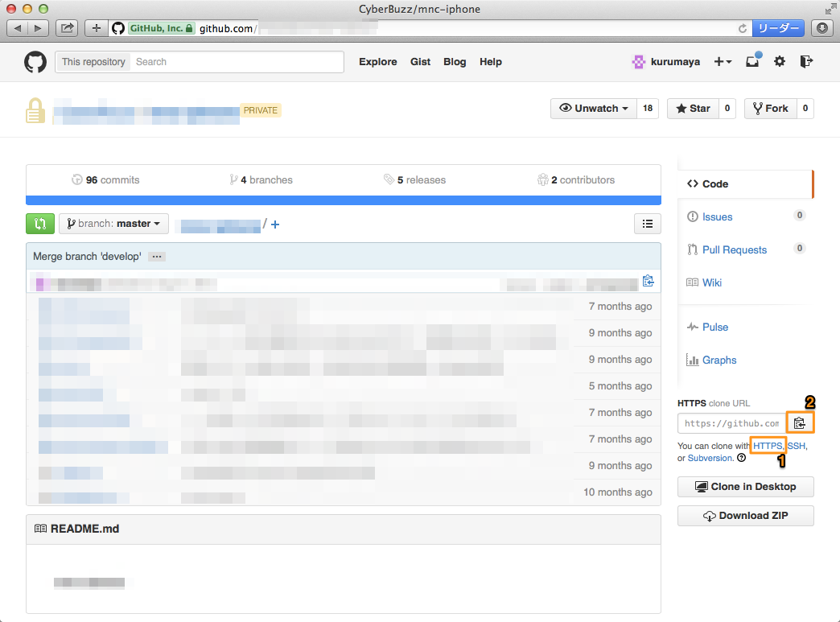Click the GitHub Octocat logo
The image size is (840, 622).
[x=35, y=62]
